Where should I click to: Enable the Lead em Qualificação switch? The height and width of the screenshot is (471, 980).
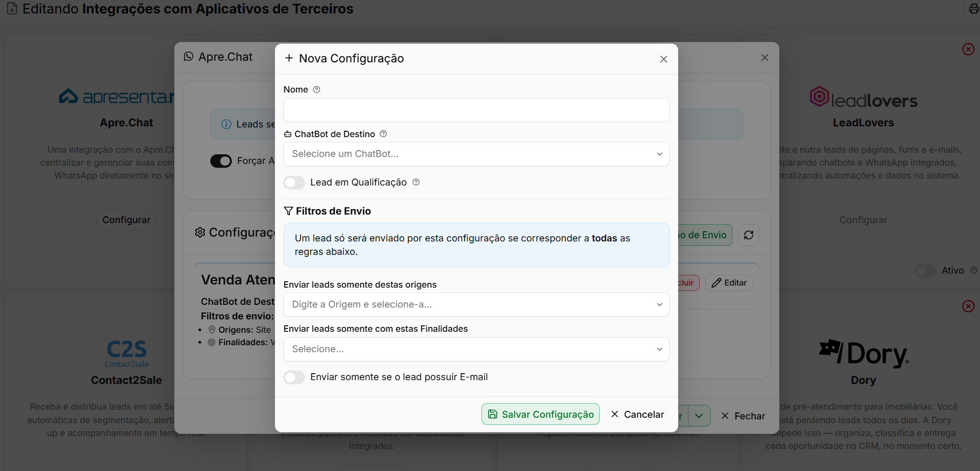pos(294,183)
